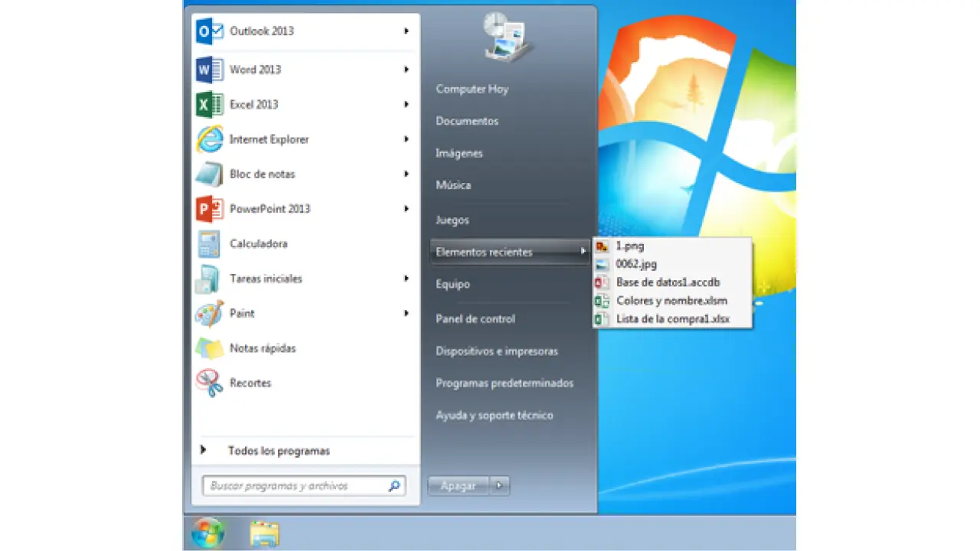The image size is (980, 551).
Task: Open Panel de control
Action: pyautogui.click(x=475, y=319)
